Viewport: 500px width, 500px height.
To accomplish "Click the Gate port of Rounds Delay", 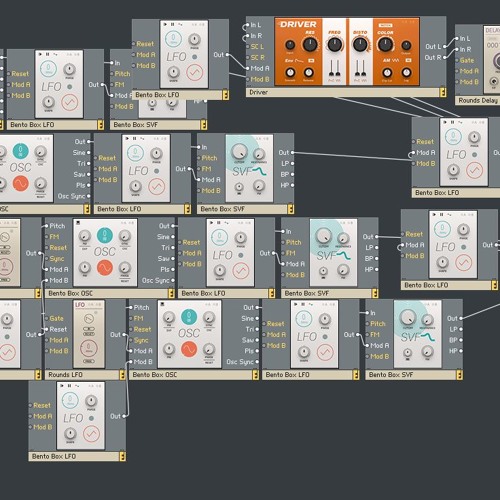I will click(x=457, y=60).
